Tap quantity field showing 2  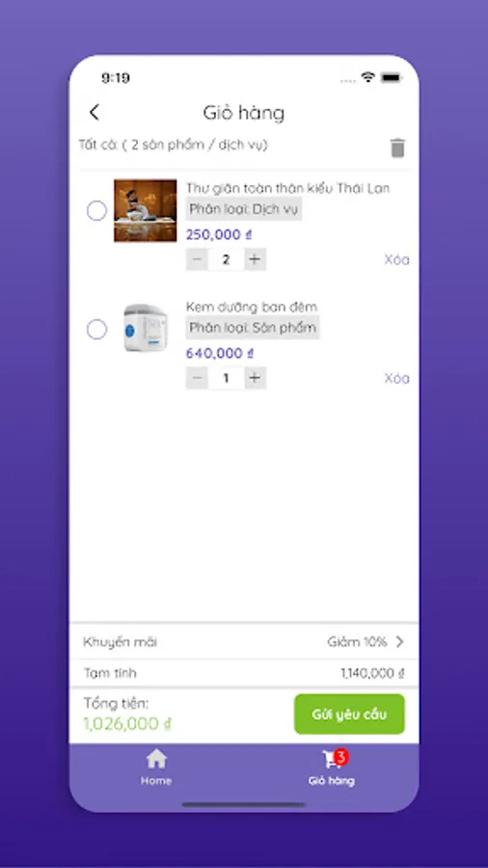226,259
